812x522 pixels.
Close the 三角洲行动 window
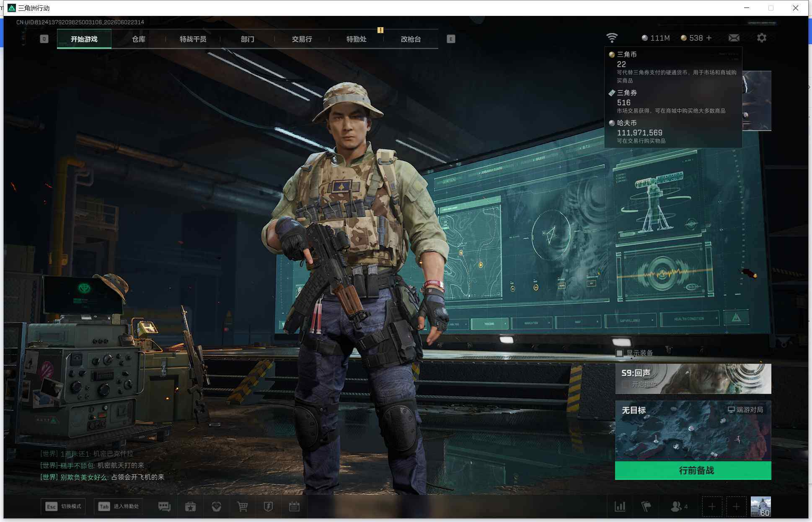tap(795, 8)
